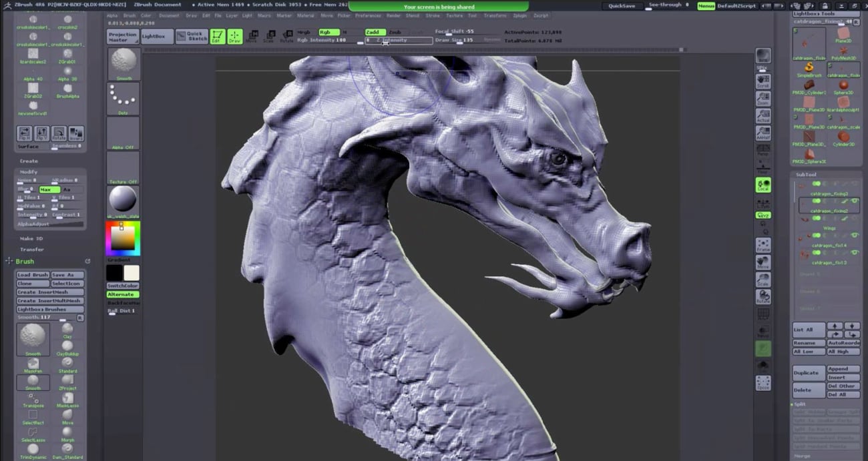Click the Projection Master button
The width and height of the screenshot is (868, 461).
click(x=123, y=36)
